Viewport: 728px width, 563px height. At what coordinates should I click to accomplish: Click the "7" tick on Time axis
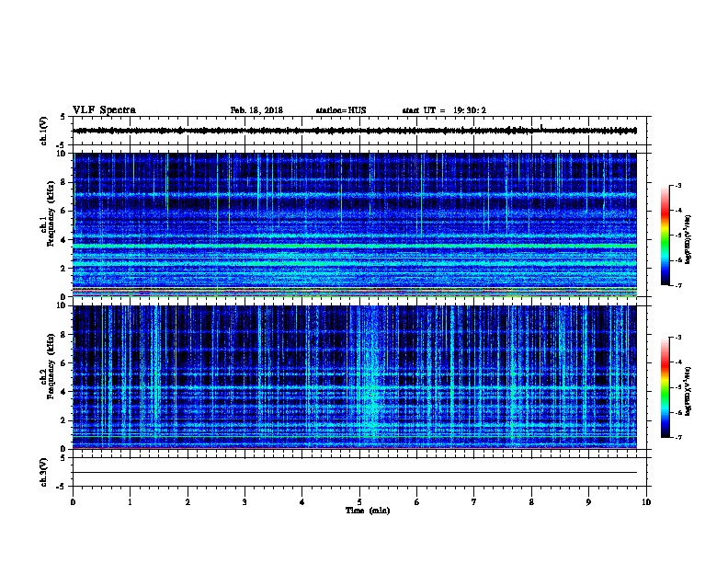point(474,502)
